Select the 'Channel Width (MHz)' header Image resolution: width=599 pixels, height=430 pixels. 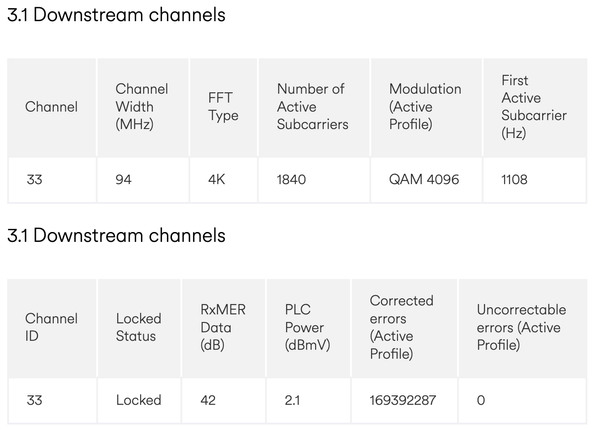142,107
